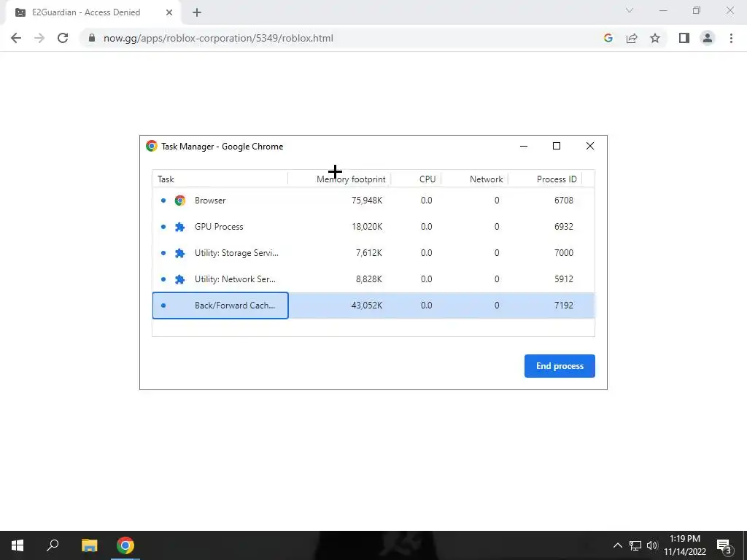This screenshot has height=560, width=747.
Task: Minimize the Task Manager window
Action: 524,146
